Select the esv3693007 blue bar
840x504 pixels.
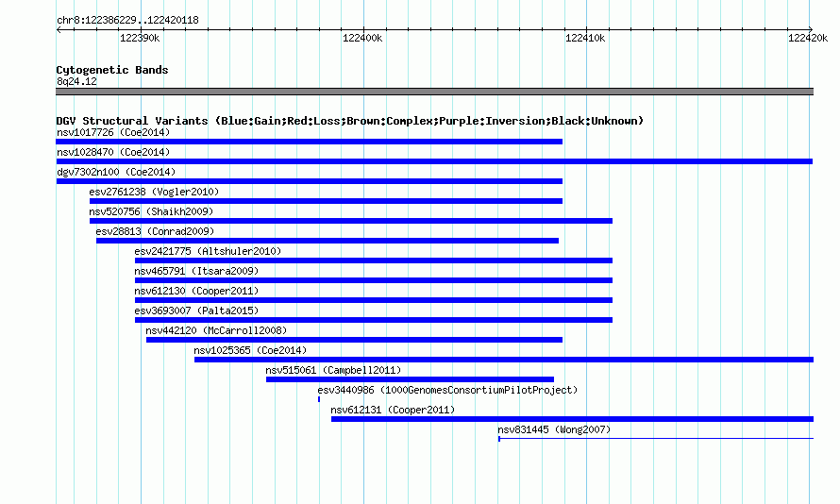(374, 320)
